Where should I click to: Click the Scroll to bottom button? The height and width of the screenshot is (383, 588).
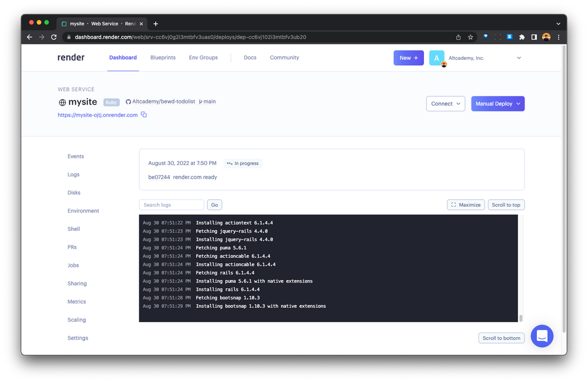pyautogui.click(x=502, y=338)
